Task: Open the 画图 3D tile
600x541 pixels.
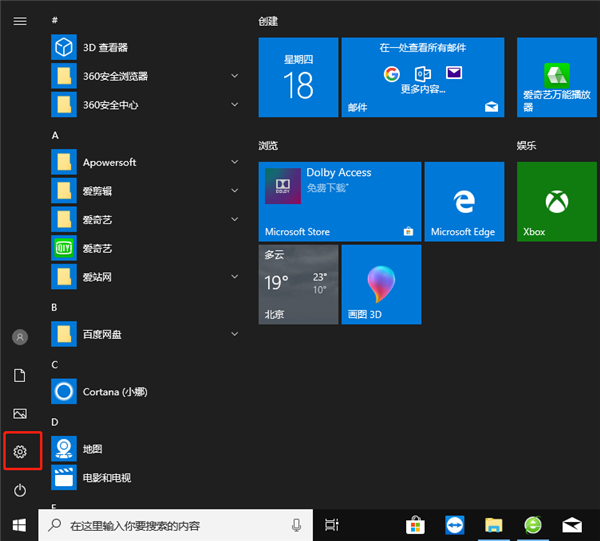Action: coord(381,285)
